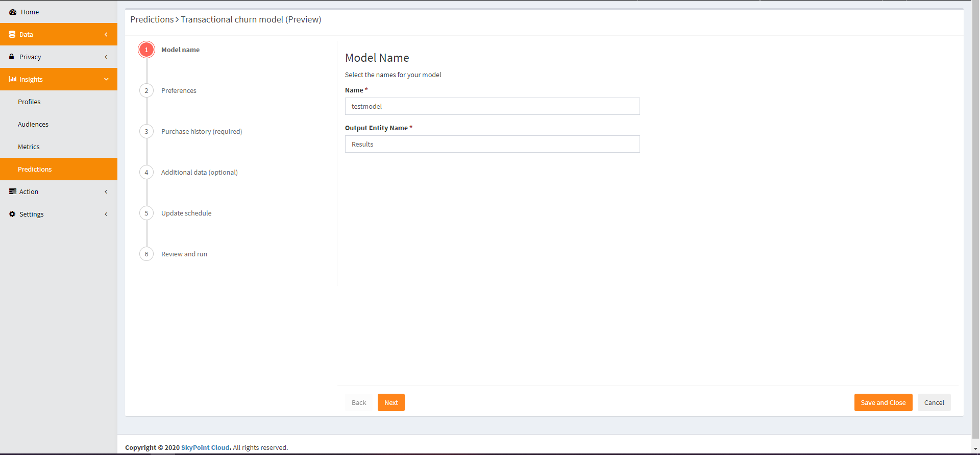Select step 2 circle for Preferences
This screenshot has width=980, height=455.
click(146, 90)
